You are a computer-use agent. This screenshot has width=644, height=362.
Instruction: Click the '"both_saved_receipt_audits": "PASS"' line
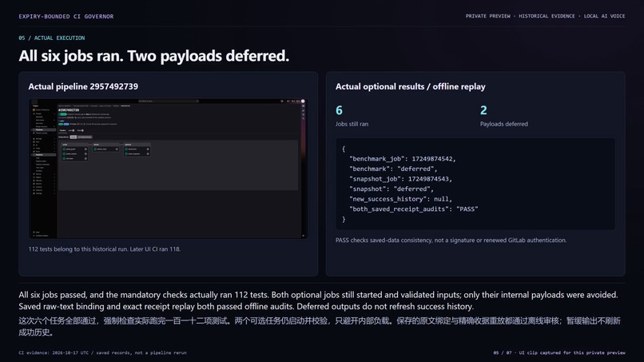414,209
